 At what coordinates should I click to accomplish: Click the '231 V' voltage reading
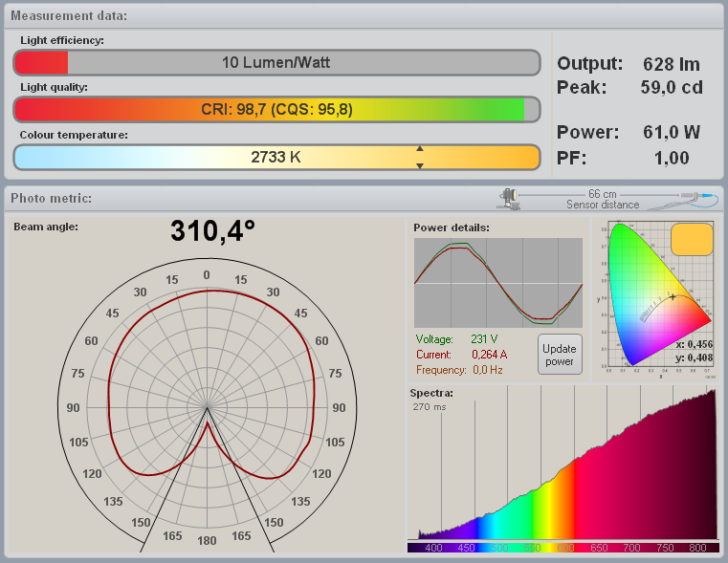(484, 339)
